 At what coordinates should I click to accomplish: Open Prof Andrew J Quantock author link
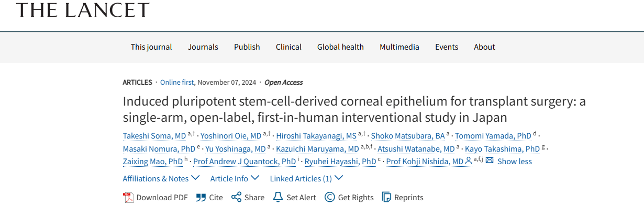245,161
